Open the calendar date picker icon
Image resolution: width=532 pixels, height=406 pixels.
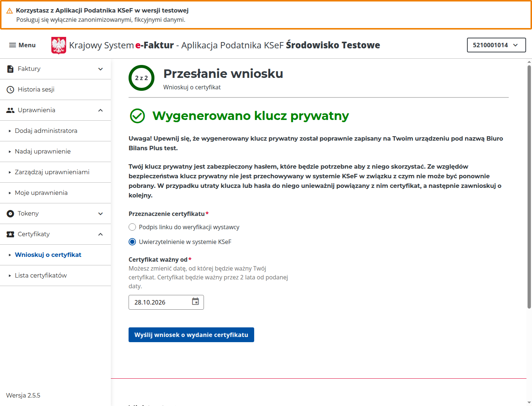(195, 302)
